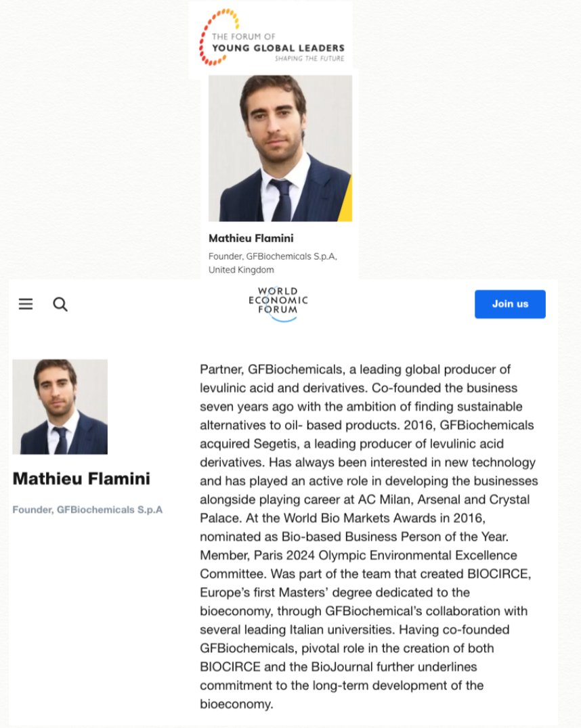Click the World Economic Forum logo
581x728 pixels.
[x=278, y=304]
